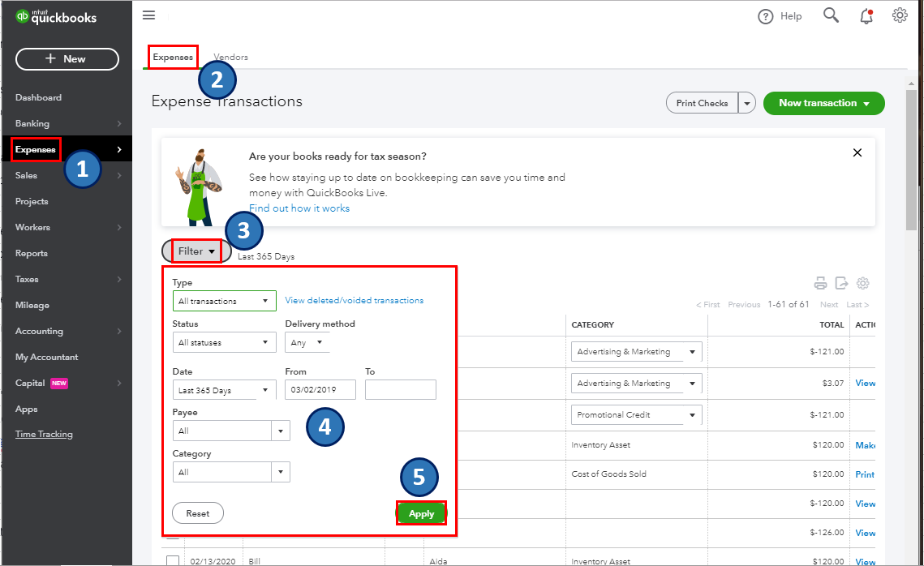This screenshot has height=566, width=924.
Task: Click the CATEGORY column header
Action: coord(593,324)
